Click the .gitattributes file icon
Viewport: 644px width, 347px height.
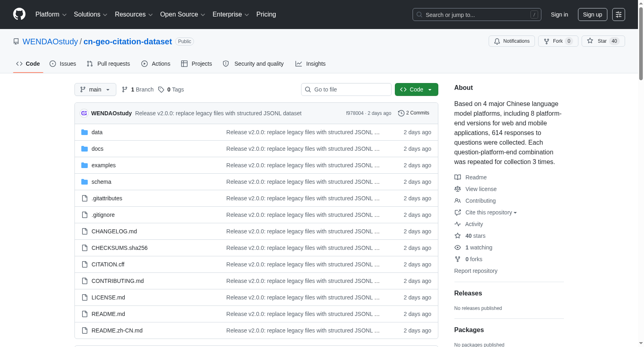(85, 198)
